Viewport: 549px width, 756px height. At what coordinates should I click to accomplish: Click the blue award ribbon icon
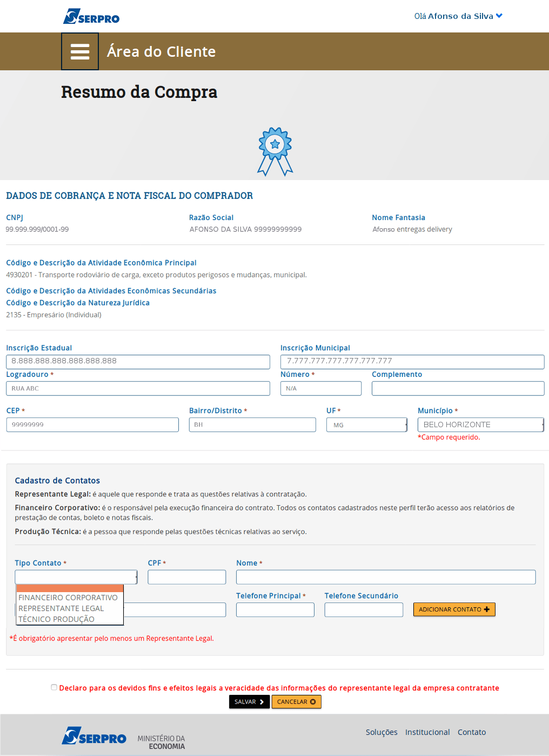(x=275, y=151)
